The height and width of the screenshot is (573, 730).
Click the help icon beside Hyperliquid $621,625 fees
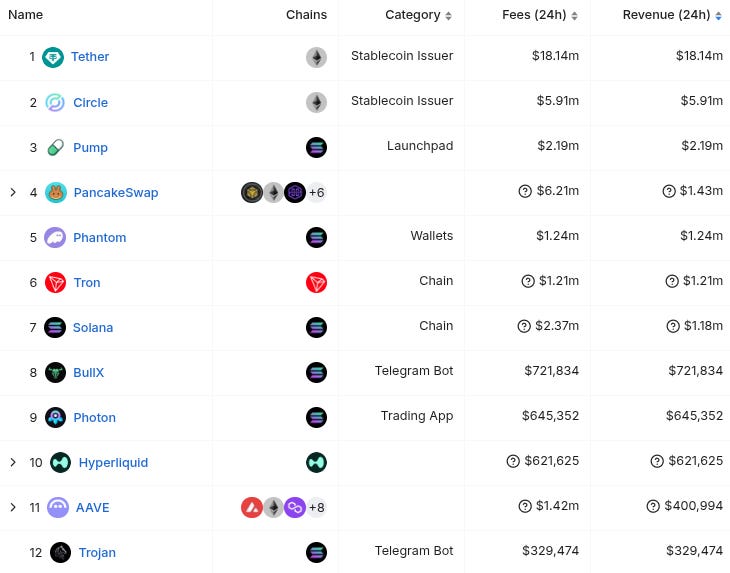click(513, 461)
